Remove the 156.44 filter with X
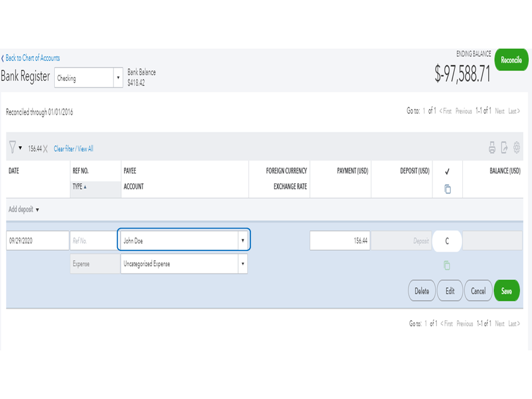This screenshot has height=399, width=532. [x=45, y=149]
